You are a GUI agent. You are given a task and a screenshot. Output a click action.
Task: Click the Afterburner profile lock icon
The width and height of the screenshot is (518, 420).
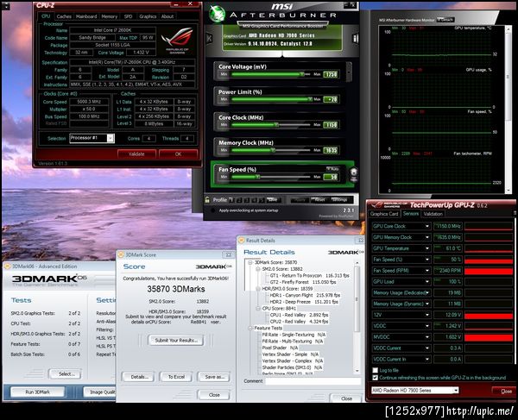click(x=207, y=200)
